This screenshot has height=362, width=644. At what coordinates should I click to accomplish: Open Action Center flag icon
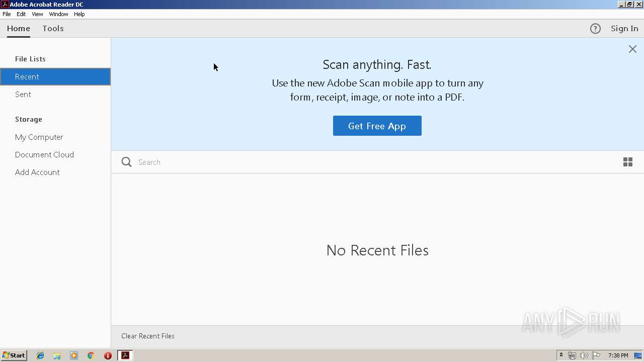click(x=596, y=355)
